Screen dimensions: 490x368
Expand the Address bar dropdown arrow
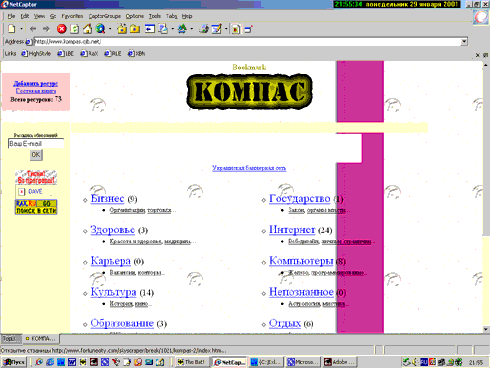click(464, 42)
